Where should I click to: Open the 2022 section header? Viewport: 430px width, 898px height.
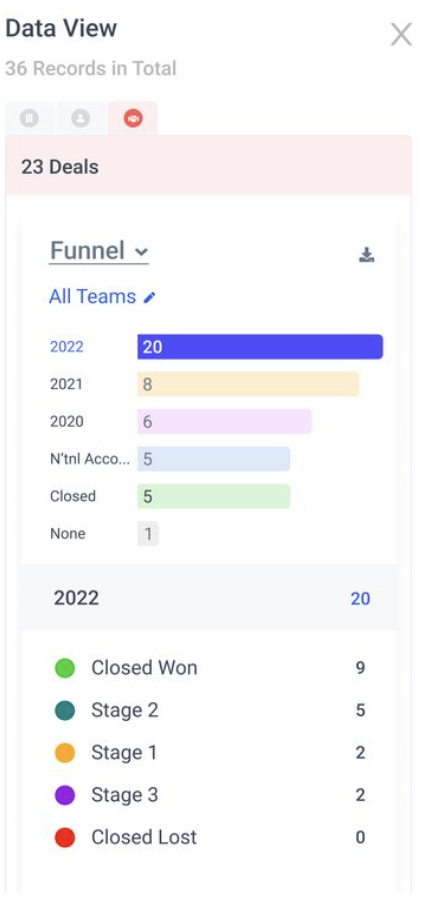tap(209, 598)
